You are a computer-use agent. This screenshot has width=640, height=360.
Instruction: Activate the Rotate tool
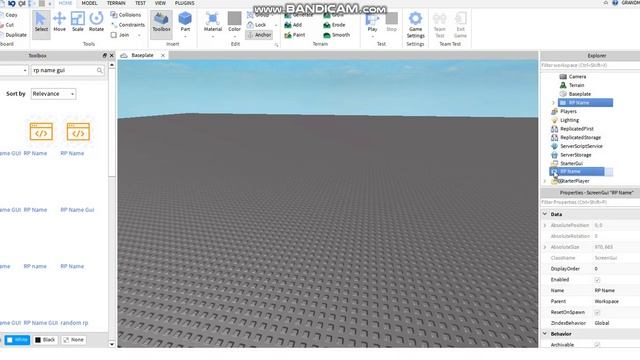[x=96, y=22]
